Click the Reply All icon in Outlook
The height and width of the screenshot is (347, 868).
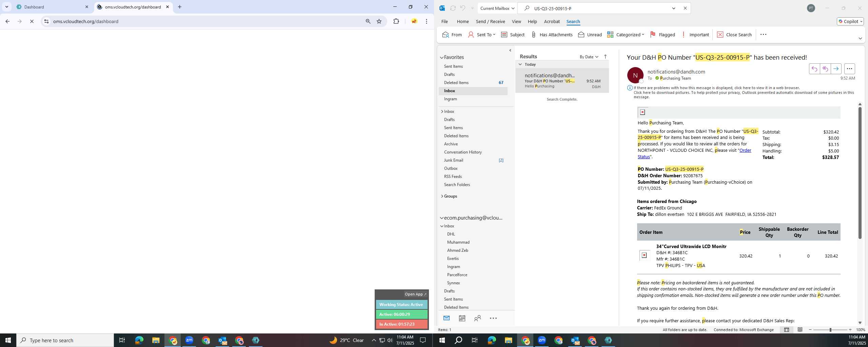click(x=825, y=69)
